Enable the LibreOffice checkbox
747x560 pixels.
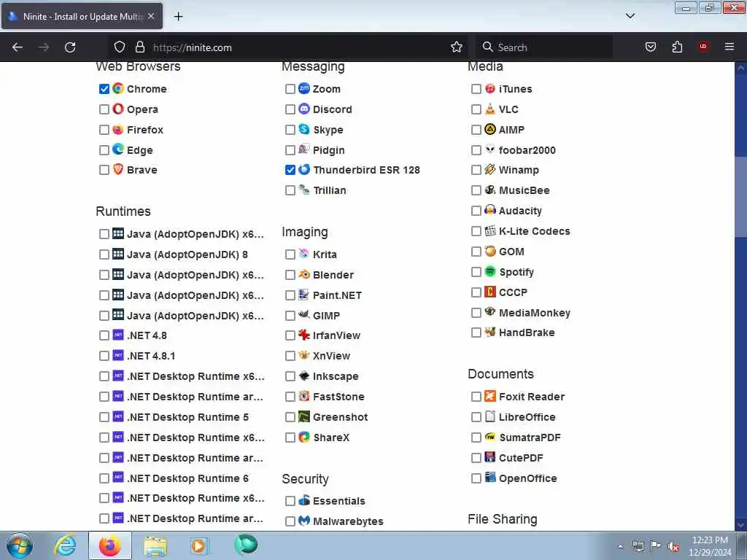point(476,417)
